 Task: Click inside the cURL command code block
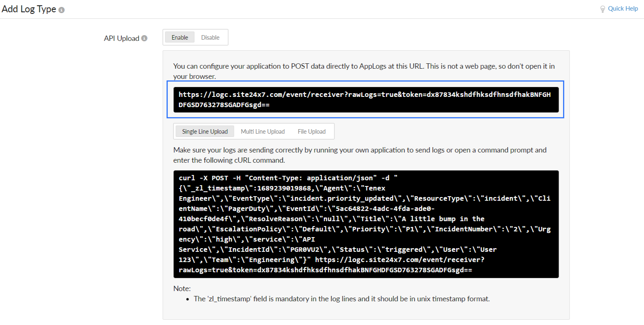click(365, 224)
